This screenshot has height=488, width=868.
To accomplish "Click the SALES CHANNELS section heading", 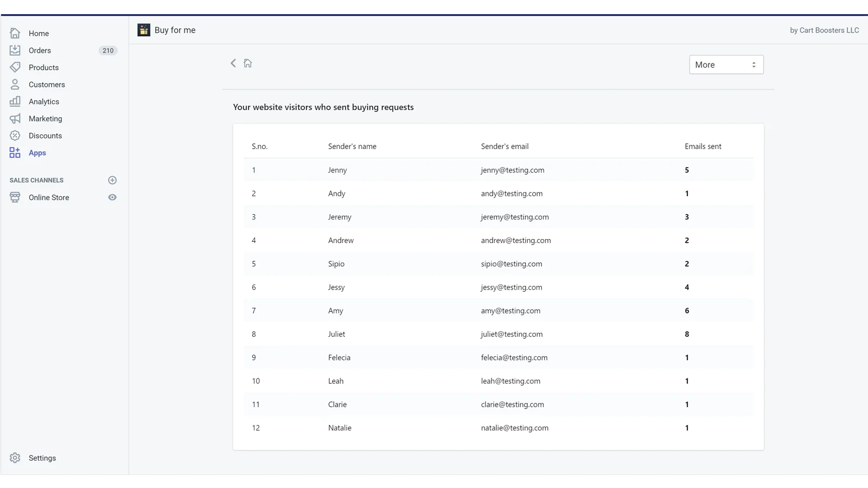I will point(36,180).
